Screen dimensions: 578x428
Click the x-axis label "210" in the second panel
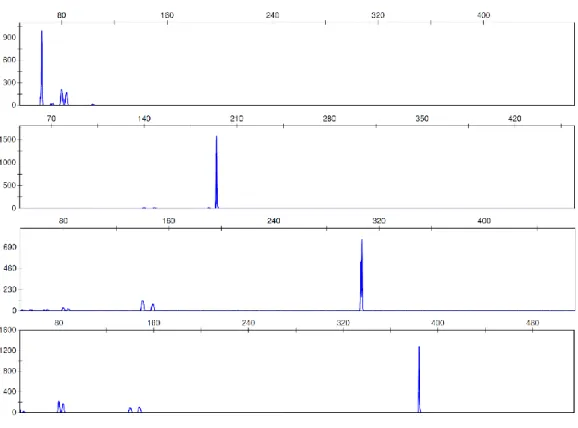pyautogui.click(x=237, y=118)
